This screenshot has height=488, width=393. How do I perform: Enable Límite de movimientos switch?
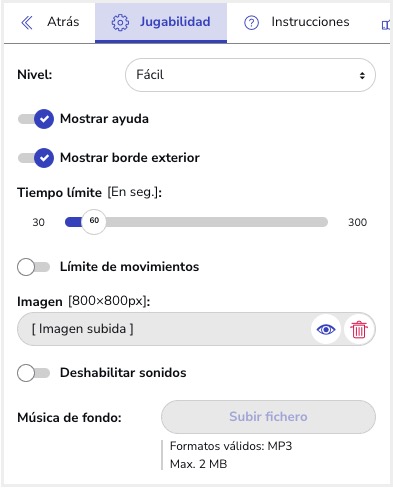(x=33, y=267)
